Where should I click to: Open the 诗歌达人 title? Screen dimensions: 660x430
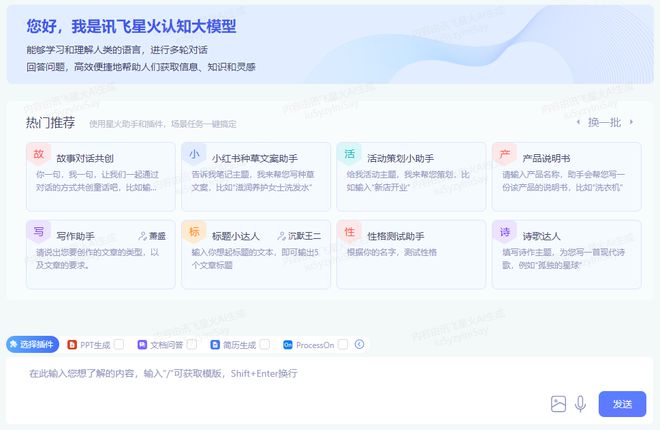click(x=541, y=236)
